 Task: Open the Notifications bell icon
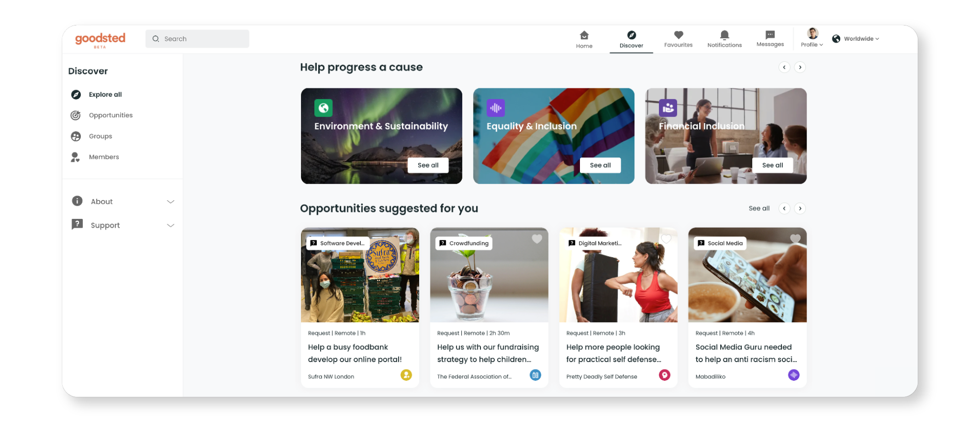725,35
